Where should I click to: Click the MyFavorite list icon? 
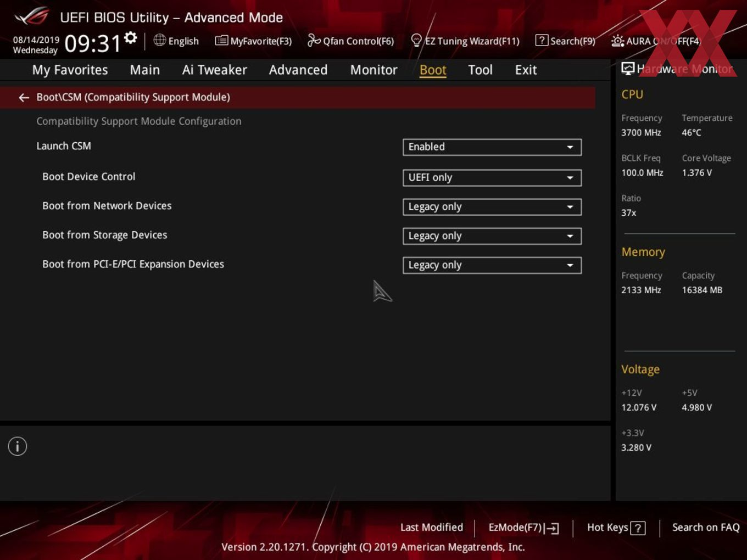point(221,41)
